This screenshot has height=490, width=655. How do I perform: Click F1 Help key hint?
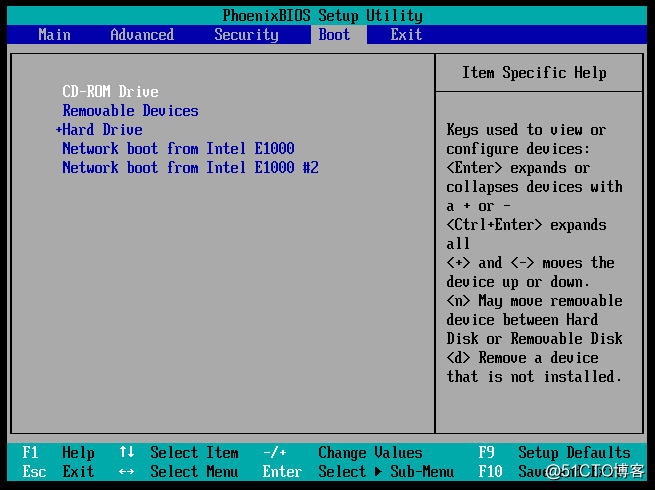[58, 452]
